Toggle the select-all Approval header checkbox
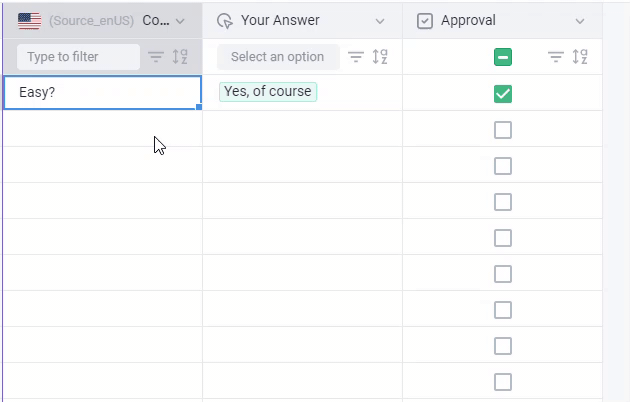630x402 pixels. [503, 57]
